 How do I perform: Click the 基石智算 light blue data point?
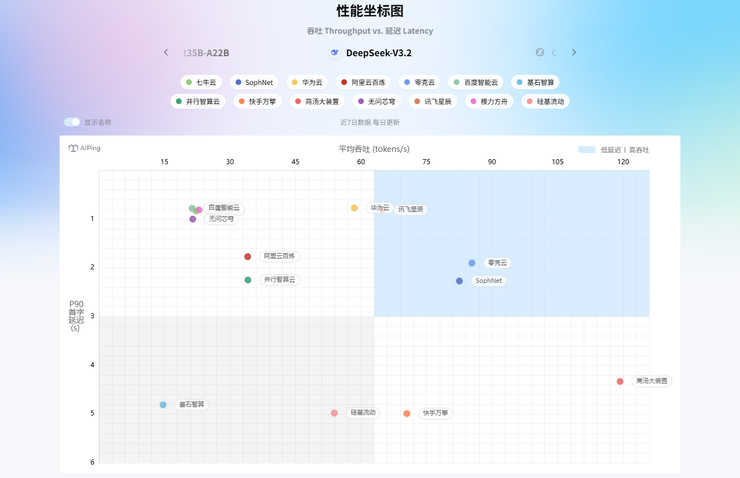[163, 405]
